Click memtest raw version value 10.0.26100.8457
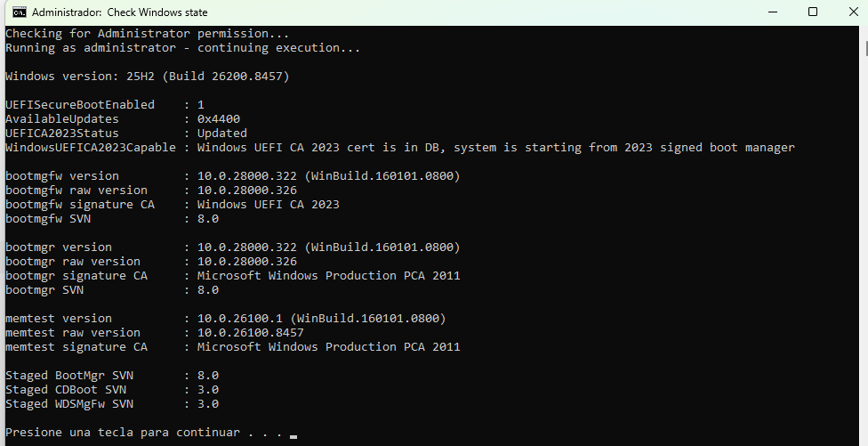 tap(250, 333)
